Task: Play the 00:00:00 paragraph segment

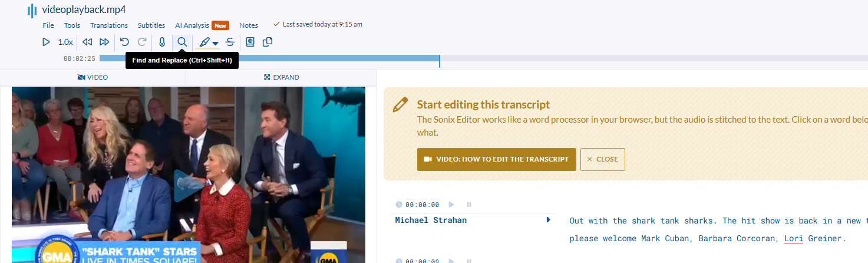Action: tap(451, 205)
